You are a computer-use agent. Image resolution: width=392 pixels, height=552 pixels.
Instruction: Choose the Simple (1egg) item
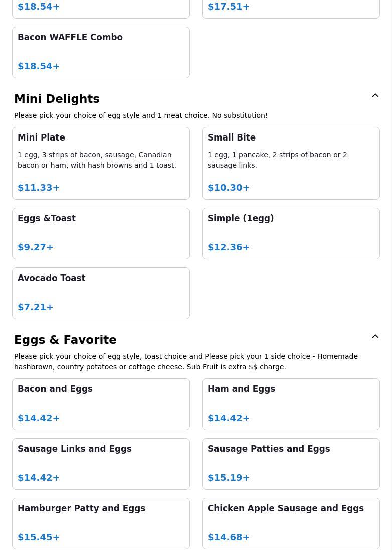tap(291, 233)
